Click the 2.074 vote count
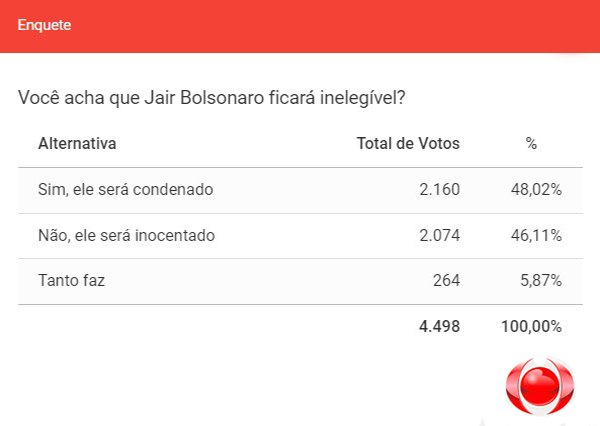The height and width of the screenshot is (426, 600). point(439,236)
